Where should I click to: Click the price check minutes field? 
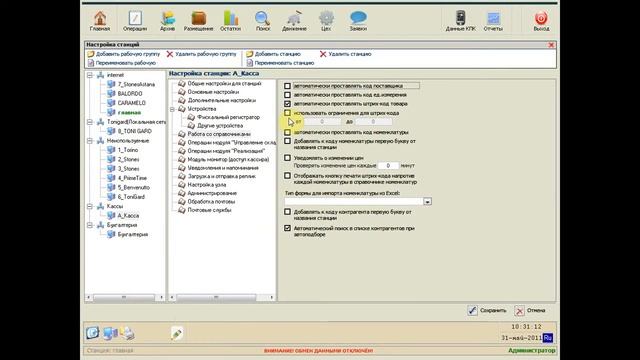coord(388,166)
